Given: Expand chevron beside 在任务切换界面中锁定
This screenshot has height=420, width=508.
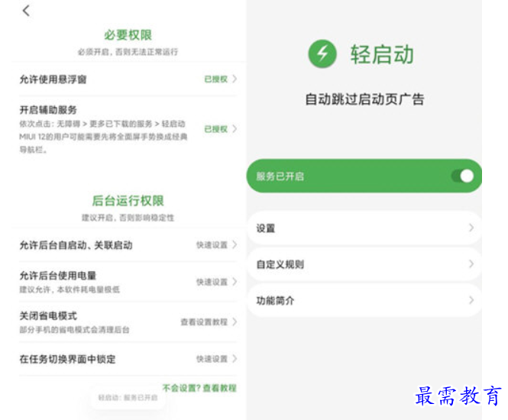Looking at the screenshot, I should pyautogui.click(x=235, y=359).
